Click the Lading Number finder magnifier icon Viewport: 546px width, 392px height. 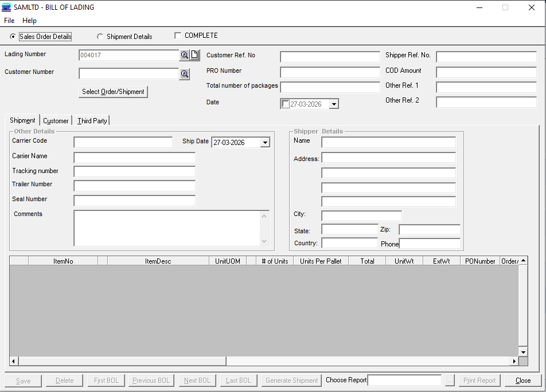point(184,55)
